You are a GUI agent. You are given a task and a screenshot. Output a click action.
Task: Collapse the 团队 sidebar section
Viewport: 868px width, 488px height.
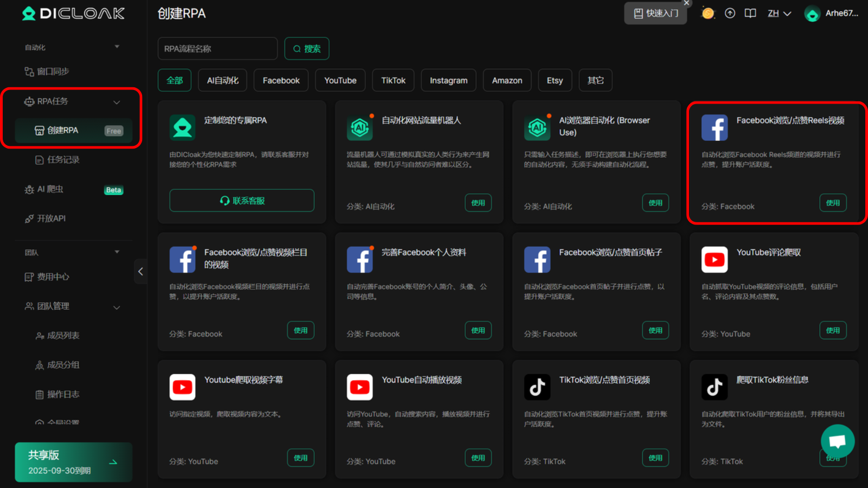[117, 252]
